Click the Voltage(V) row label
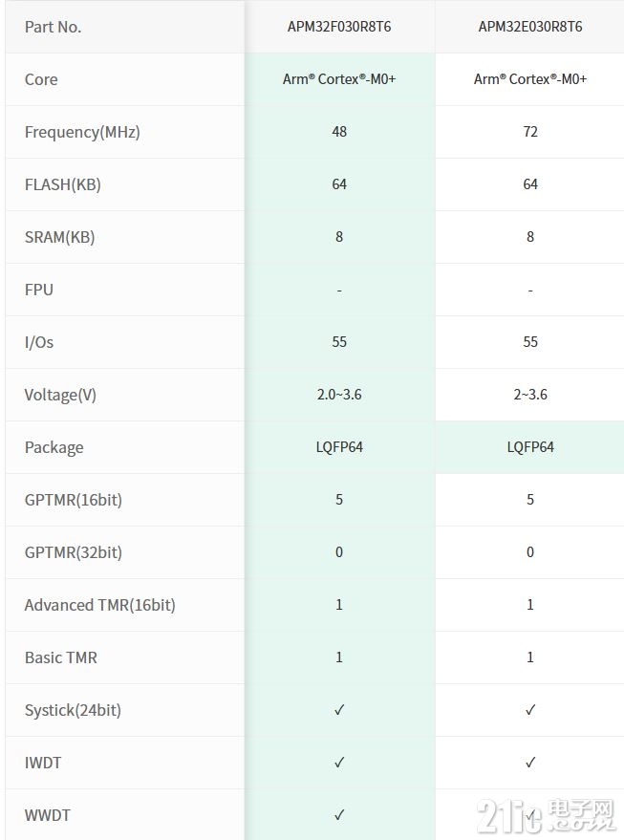Screen dimensions: 624x840 [60, 395]
